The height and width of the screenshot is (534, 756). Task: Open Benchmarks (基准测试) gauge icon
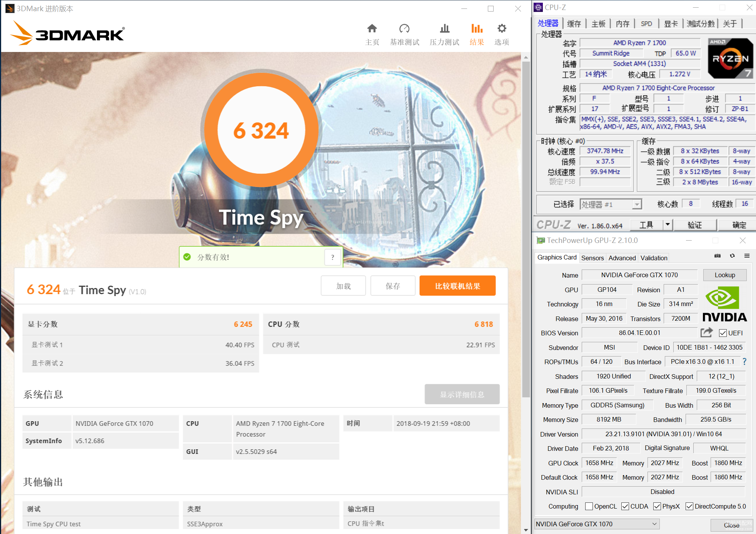(x=404, y=28)
